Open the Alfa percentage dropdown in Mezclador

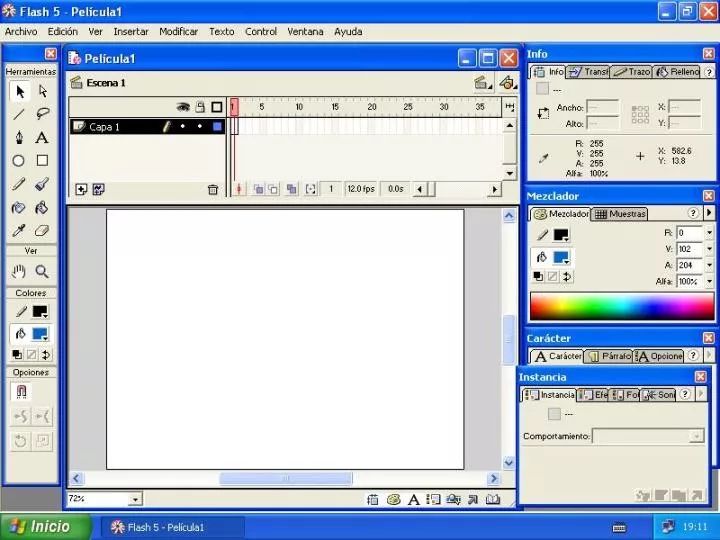pyautogui.click(x=709, y=281)
